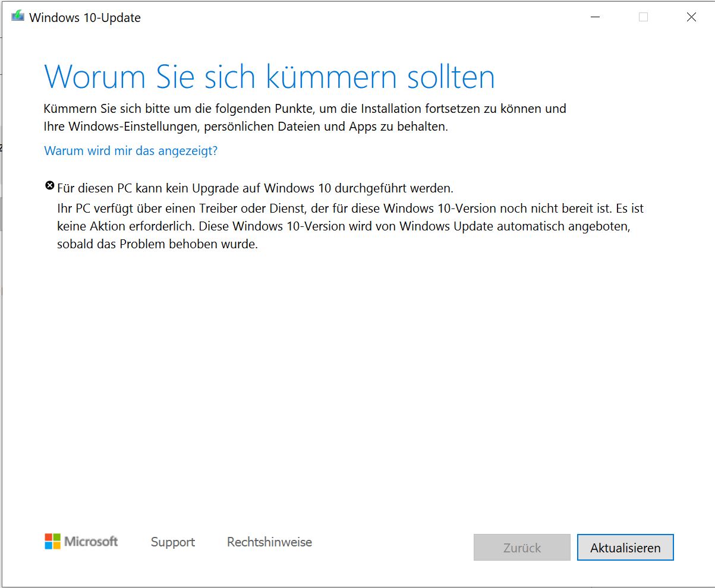Screen dimensions: 715x588
Task: Click the 'Ihr PC verfügt über einen Treiber' paragraph
Action: [x=351, y=226]
